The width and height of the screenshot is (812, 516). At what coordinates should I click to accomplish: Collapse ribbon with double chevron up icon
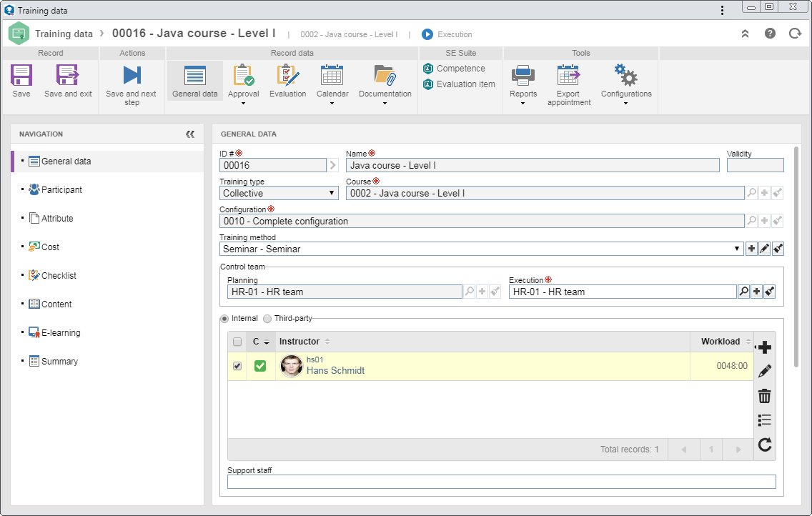pos(746,34)
